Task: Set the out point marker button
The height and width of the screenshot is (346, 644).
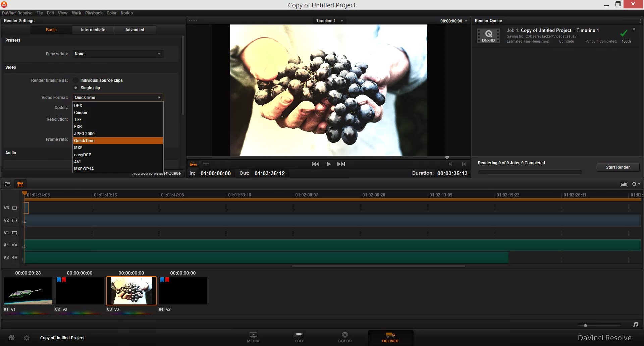Action: 450,164
